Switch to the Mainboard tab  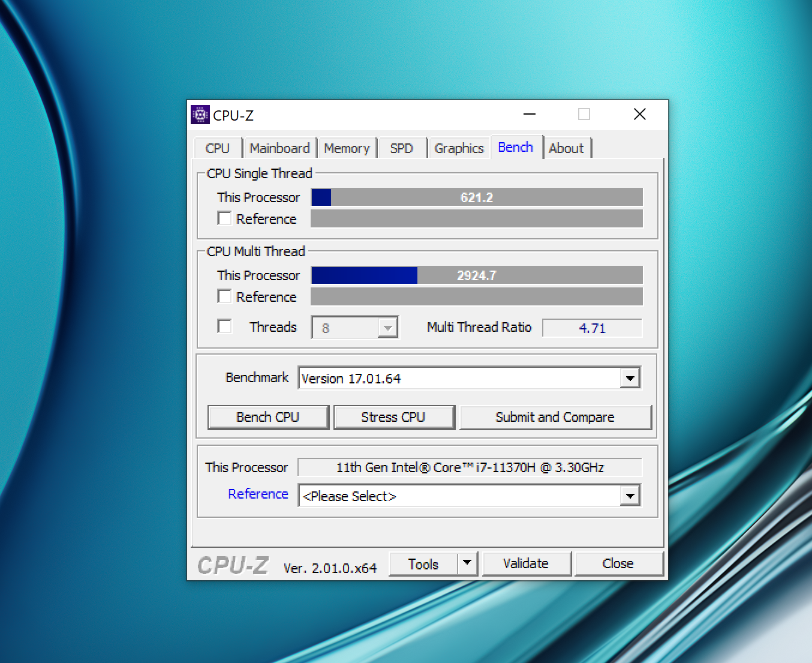pyautogui.click(x=280, y=148)
